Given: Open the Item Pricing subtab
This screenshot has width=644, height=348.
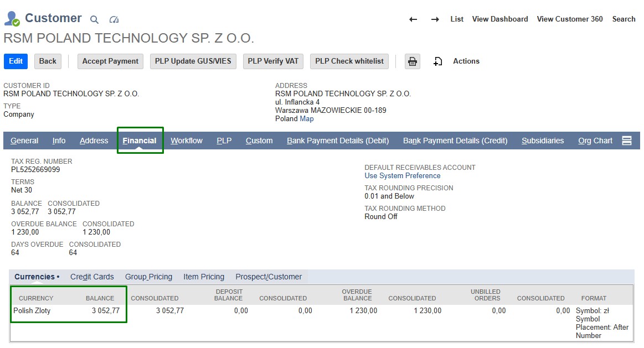Looking at the screenshot, I should pos(204,277).
